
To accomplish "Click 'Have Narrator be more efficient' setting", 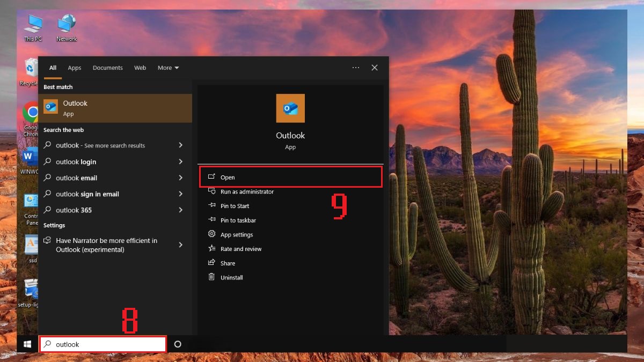I will 115,245.
